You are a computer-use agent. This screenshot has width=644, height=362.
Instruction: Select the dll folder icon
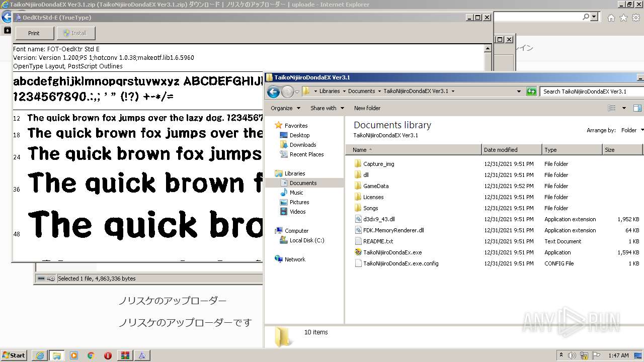pyautogui.click(x=358, y=175)
